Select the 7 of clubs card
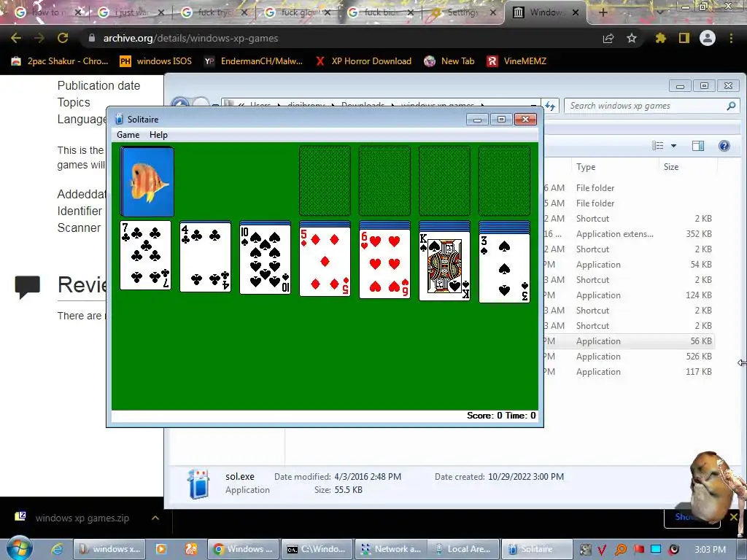 (x=145, y=255)
